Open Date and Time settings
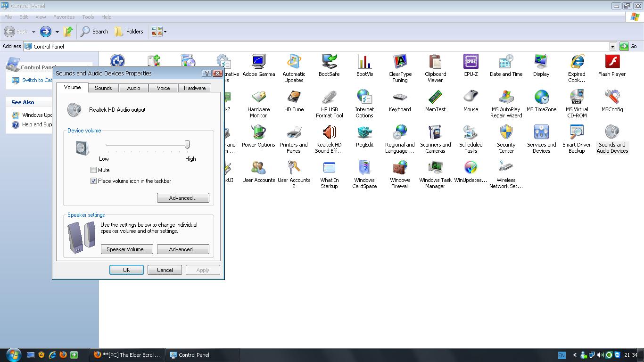This screenshot has width=644, height=362. 506,66
